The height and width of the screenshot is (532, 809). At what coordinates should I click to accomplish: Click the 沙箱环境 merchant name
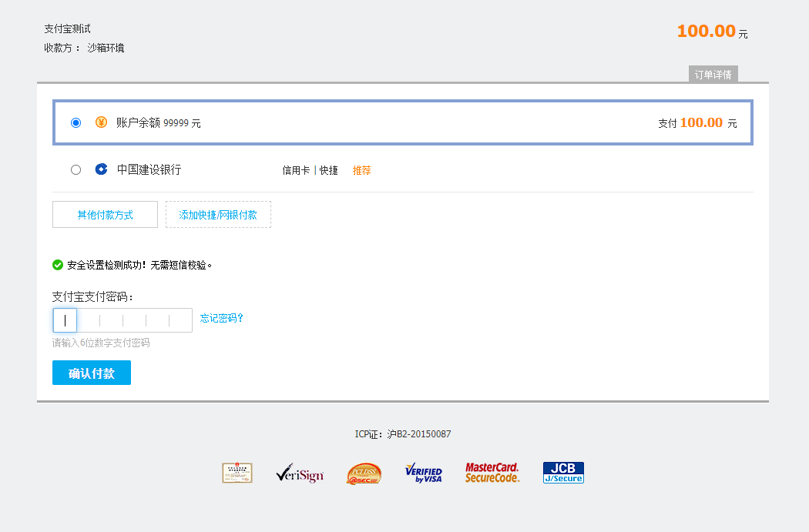coord(107,48)
